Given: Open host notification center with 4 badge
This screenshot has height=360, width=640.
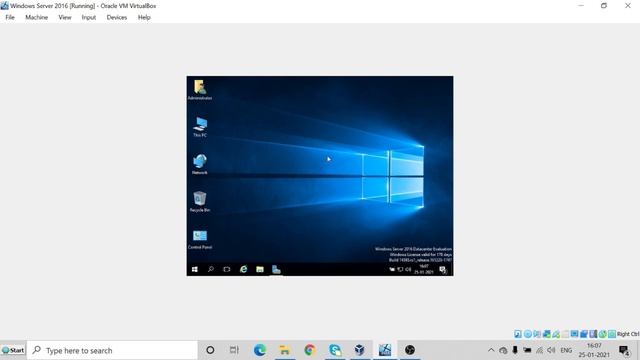Looking at the screenshot, I should tap(624, 351).
